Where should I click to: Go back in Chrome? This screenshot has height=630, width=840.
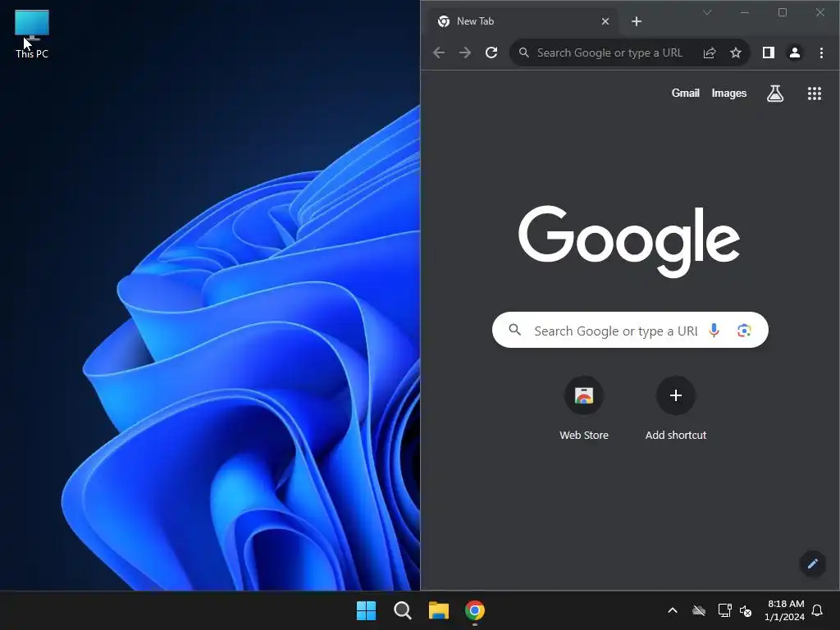[439, 52]
